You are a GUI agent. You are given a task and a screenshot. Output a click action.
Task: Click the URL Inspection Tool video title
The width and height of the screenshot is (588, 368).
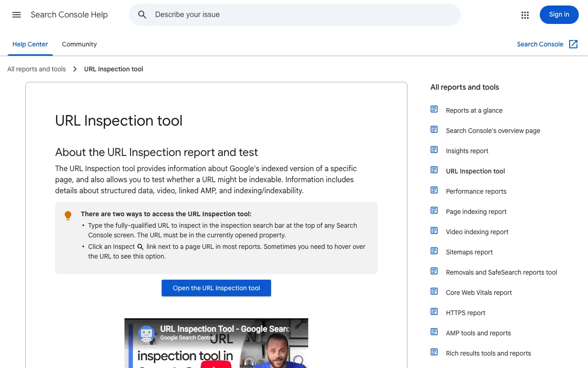[225, 329]
